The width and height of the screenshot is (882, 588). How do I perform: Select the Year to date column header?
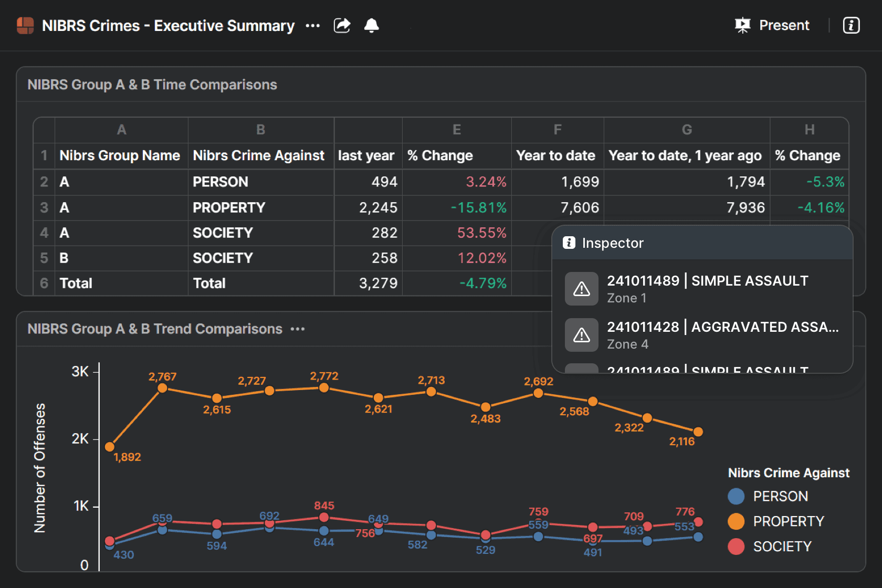pyautogui.click(x=555, y=156)
